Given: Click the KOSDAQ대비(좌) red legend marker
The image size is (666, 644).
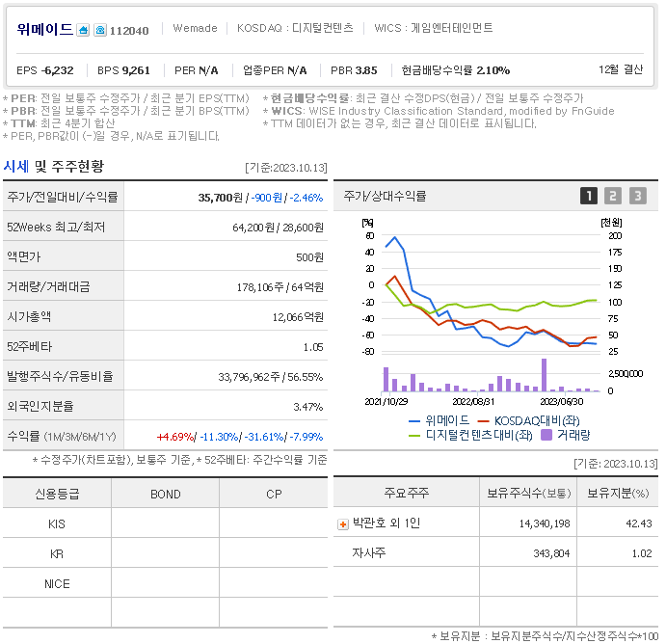Looking at the screenshot, I should point(484,421).
